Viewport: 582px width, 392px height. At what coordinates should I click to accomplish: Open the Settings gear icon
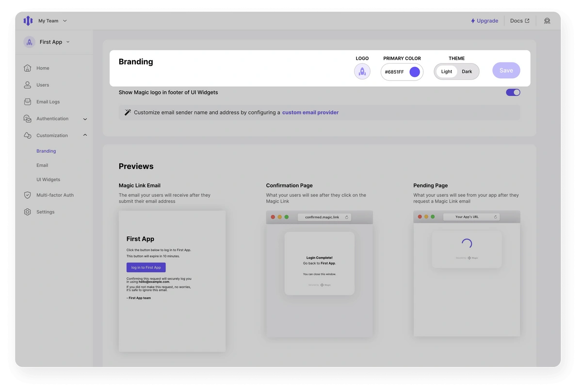(28, 212)
